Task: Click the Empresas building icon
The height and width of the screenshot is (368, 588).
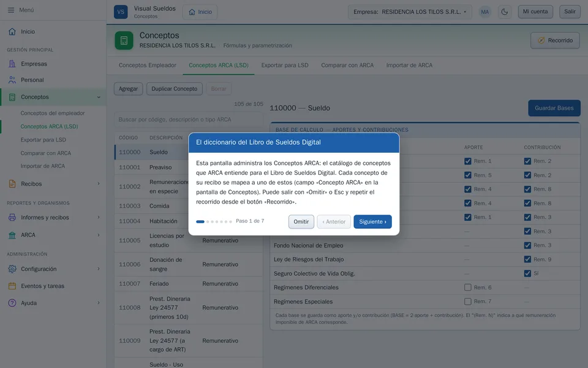Action: coord(12,64)
